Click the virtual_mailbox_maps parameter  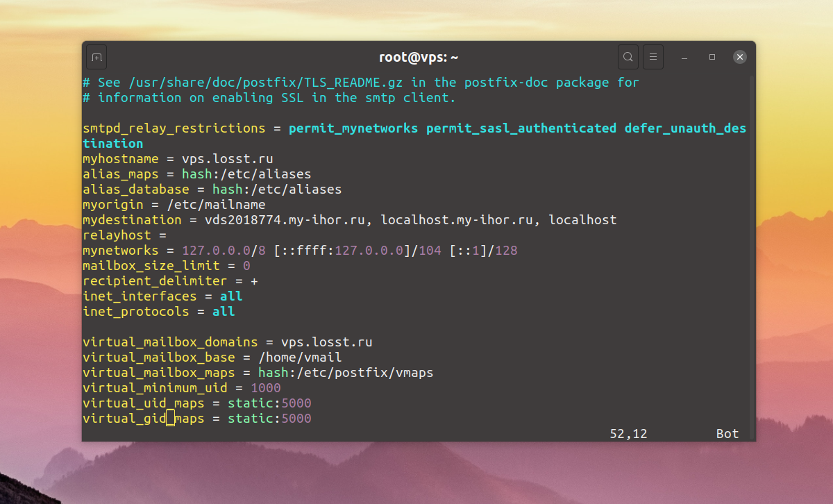[x=159, y=373]
